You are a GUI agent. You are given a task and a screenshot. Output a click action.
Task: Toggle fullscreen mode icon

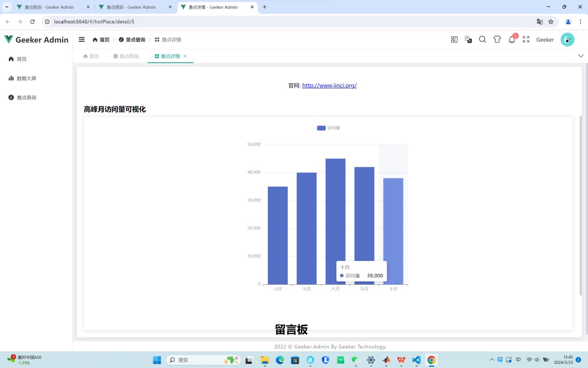tap(526, 39)
